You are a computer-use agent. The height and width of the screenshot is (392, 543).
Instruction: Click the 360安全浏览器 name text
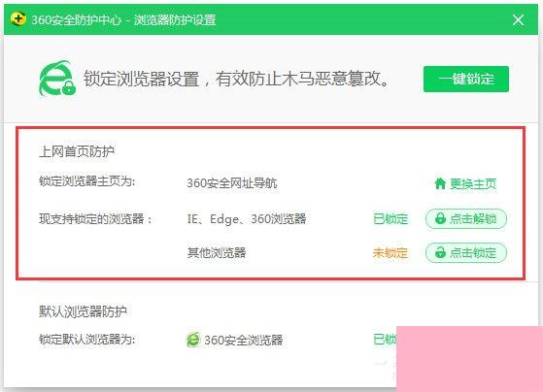(243, 340)
